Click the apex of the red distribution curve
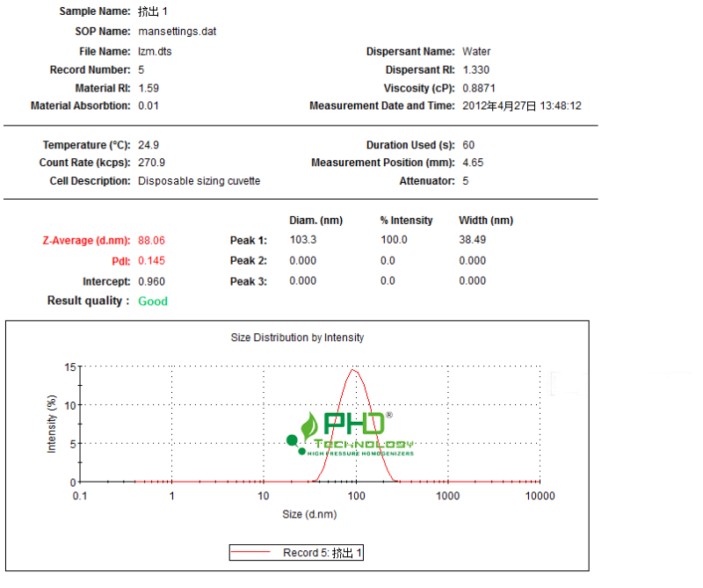This screenshot has width=703, height=588. click(x=354, y=370)
